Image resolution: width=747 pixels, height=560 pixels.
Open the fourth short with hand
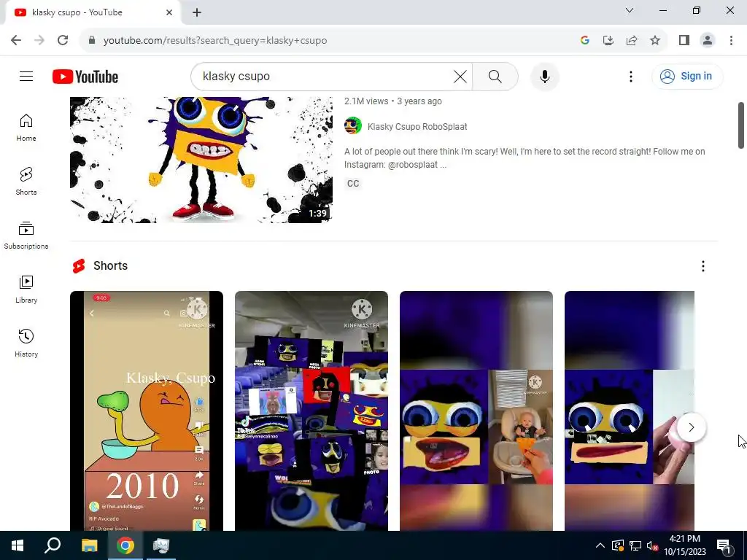click(x=630, y=411)
